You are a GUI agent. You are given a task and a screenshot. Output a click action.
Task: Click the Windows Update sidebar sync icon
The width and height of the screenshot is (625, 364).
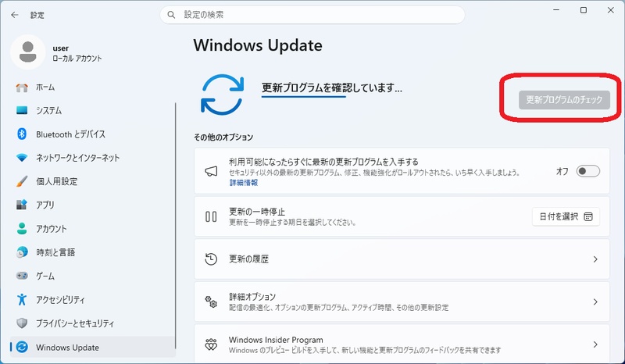tap(22, 347)
